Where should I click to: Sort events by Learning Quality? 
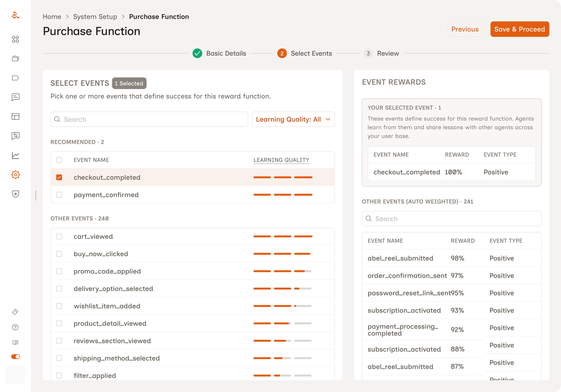tap(281, 160)
